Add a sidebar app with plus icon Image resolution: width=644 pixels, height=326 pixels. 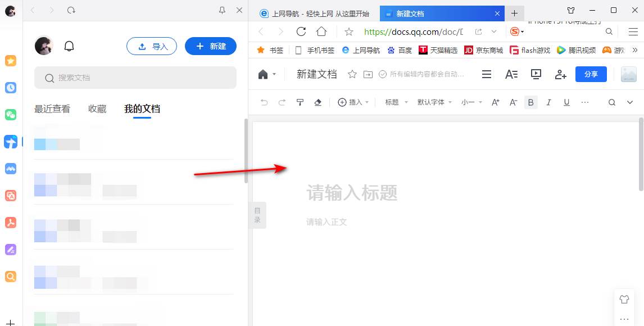(11, 323)
